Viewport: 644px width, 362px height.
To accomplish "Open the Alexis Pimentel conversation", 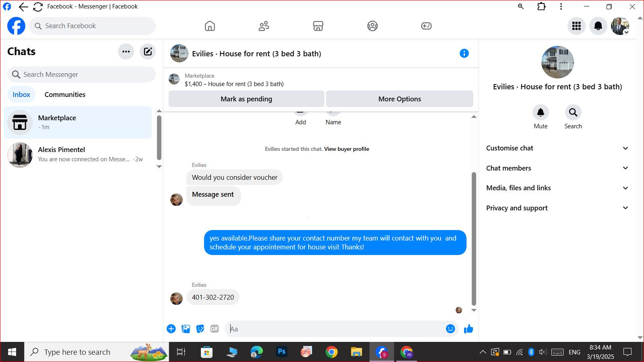I will (x=78, y=154).
